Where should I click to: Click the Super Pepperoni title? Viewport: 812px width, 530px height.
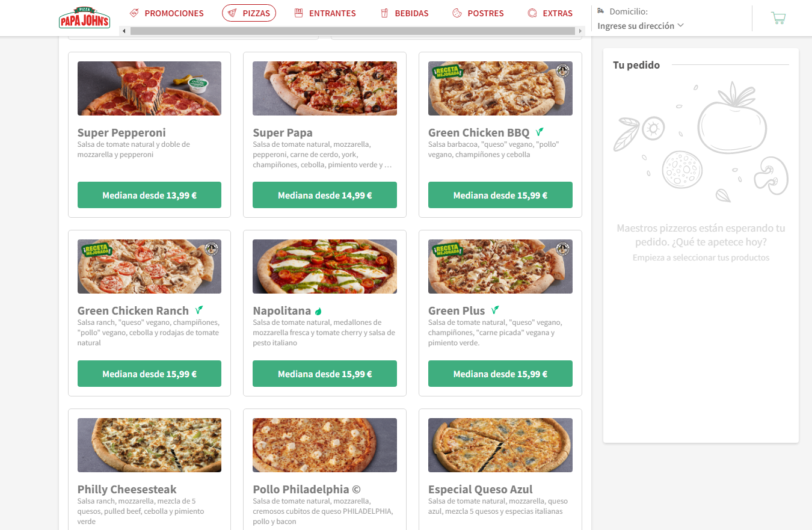121,132
